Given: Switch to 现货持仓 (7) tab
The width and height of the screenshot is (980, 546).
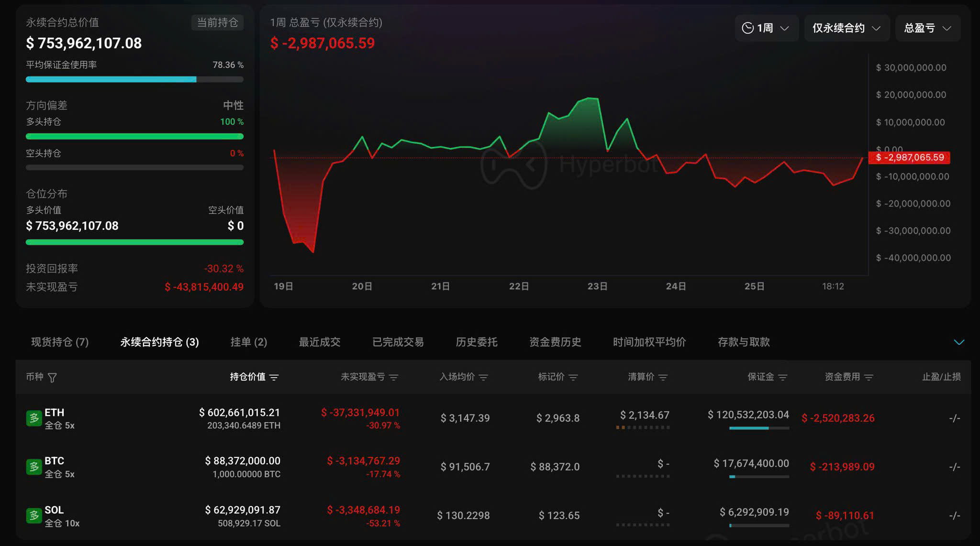Looking at the screenshot, I should click(x=60, y=342).
